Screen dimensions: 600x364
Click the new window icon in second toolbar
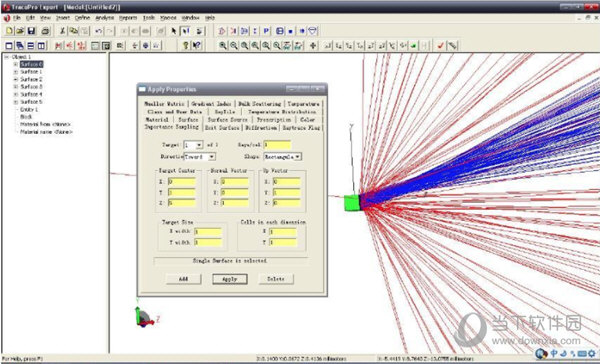(x=9, y=46)
